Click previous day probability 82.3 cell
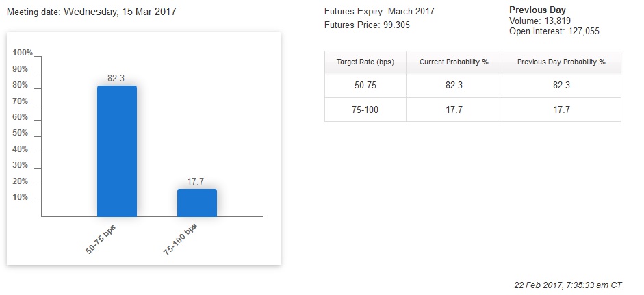The width and height of the screenshot is (644, 295). pos(561,86)
